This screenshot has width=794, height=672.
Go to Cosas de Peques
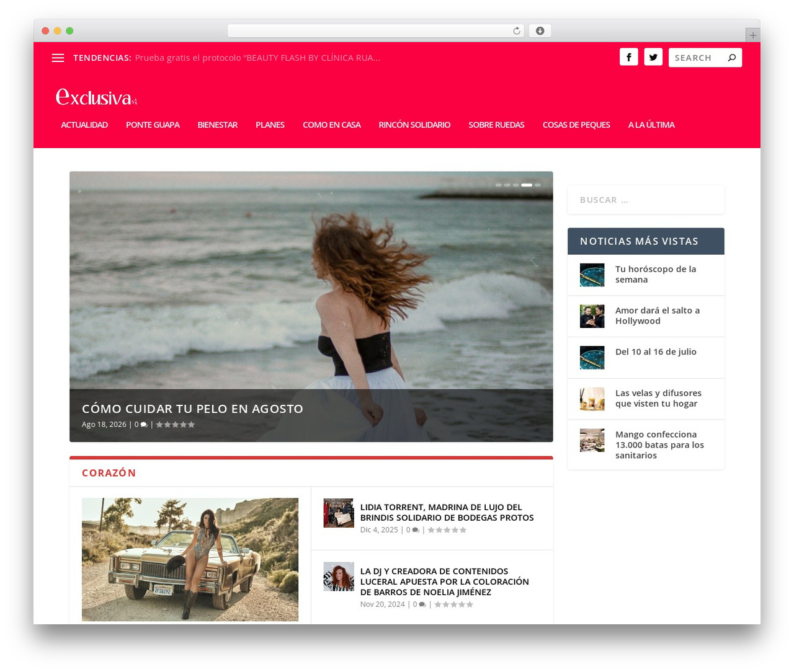[x=576, y=125]
